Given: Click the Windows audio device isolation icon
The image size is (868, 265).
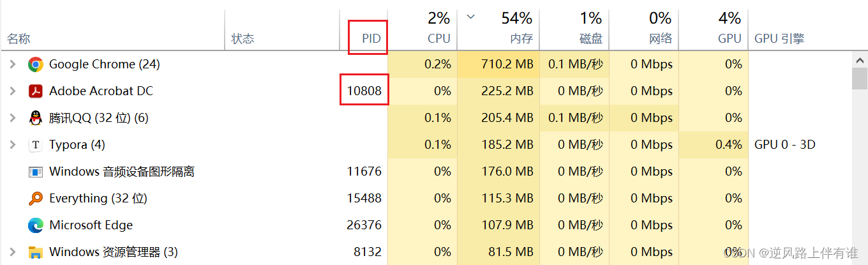Looking at the screenshot, I should click(35, 172).
